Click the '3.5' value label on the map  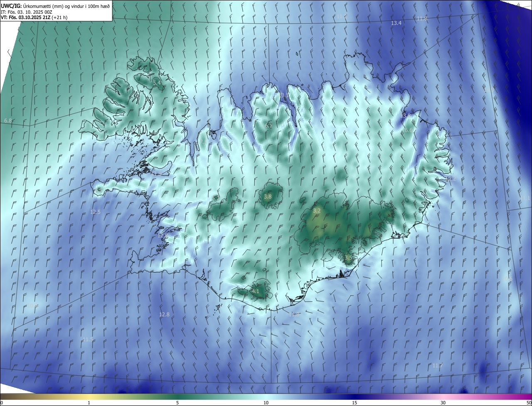point(348,257)
